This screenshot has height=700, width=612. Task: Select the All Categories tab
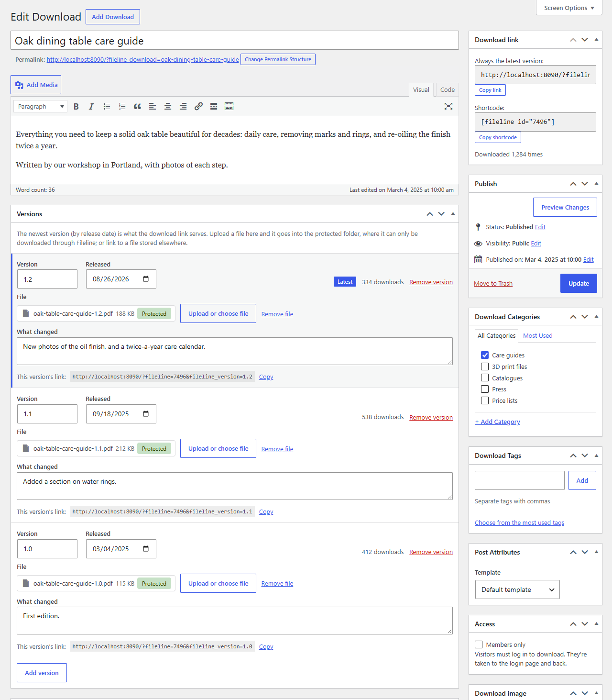[x=496, y=335]
